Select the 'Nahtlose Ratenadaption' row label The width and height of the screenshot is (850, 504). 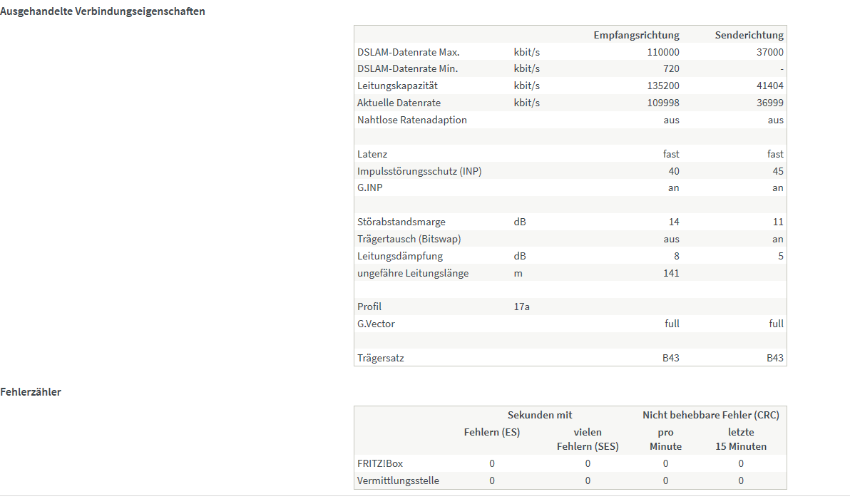pos(412,120)
